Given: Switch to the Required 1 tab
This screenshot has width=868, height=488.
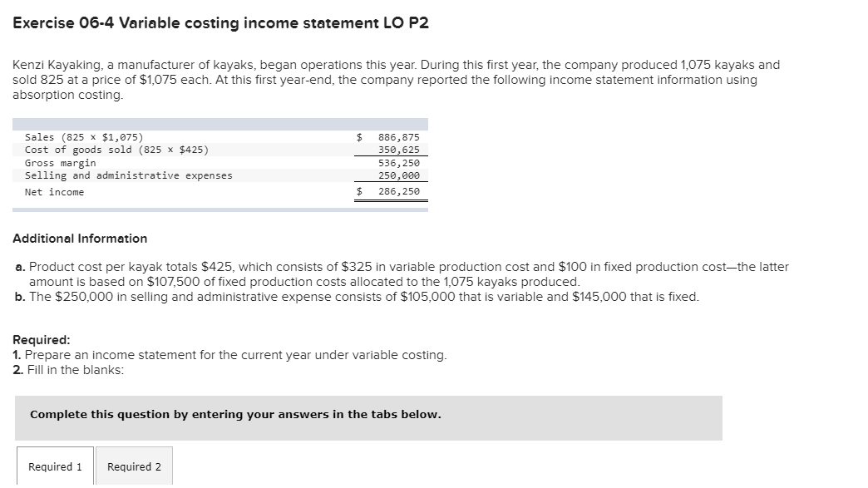Looking at the screenshot, I should pyautogui.click(x=54, y=466).
